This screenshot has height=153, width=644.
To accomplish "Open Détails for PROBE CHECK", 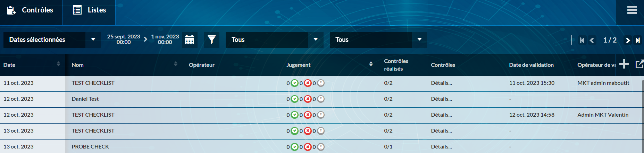I will click(x=441, y=147).
